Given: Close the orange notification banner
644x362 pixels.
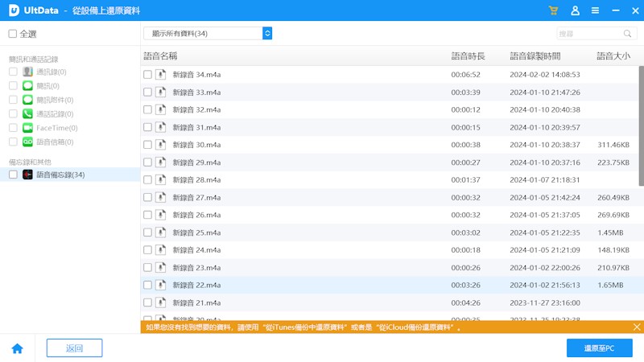Looking at the screenshot, I should click(637, 327).
